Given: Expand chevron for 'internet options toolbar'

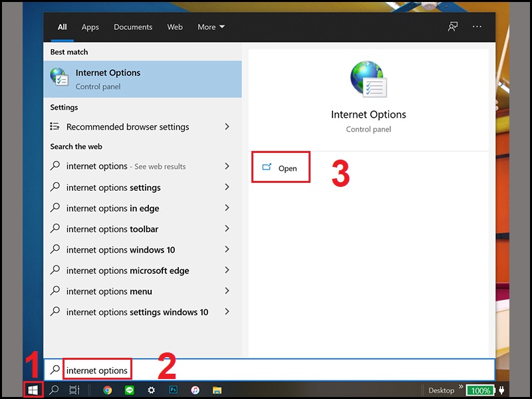Looking at the screenshot, I should click(x=227, y=229).
